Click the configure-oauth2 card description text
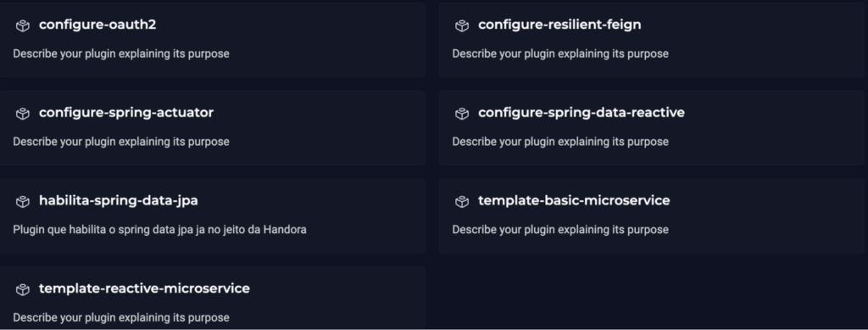The height and width of the screenshot is (330, 868). pyautogui.click(x=121, y=54)
